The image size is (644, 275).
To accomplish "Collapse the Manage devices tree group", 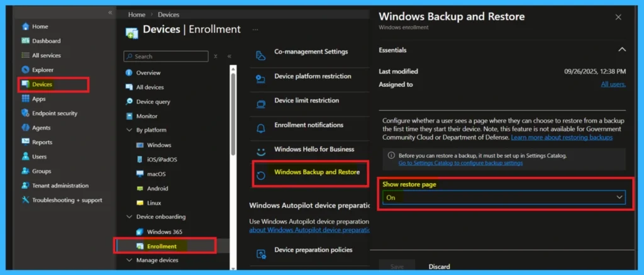I will [129, 260].
